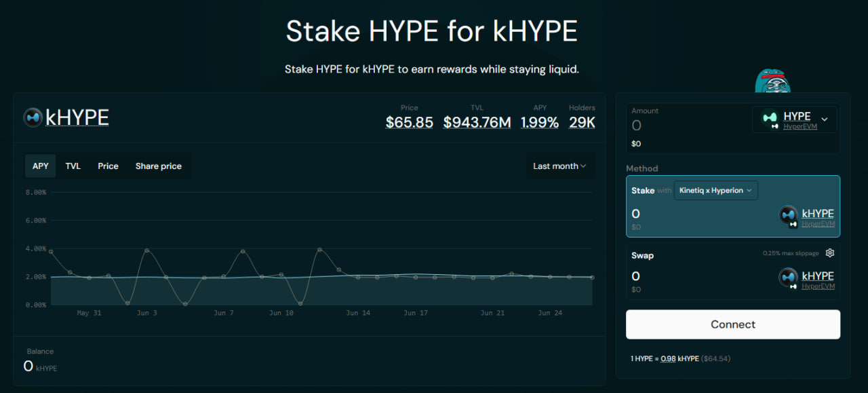Open the HYPE token selector dropdown
Viewport: 868px width, 393px height.
pos(795,119)
